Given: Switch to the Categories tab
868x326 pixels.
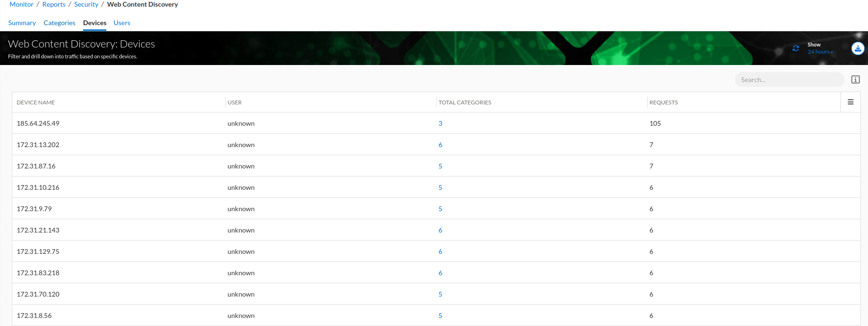Looking at the screenshot, I should (59, 23).
